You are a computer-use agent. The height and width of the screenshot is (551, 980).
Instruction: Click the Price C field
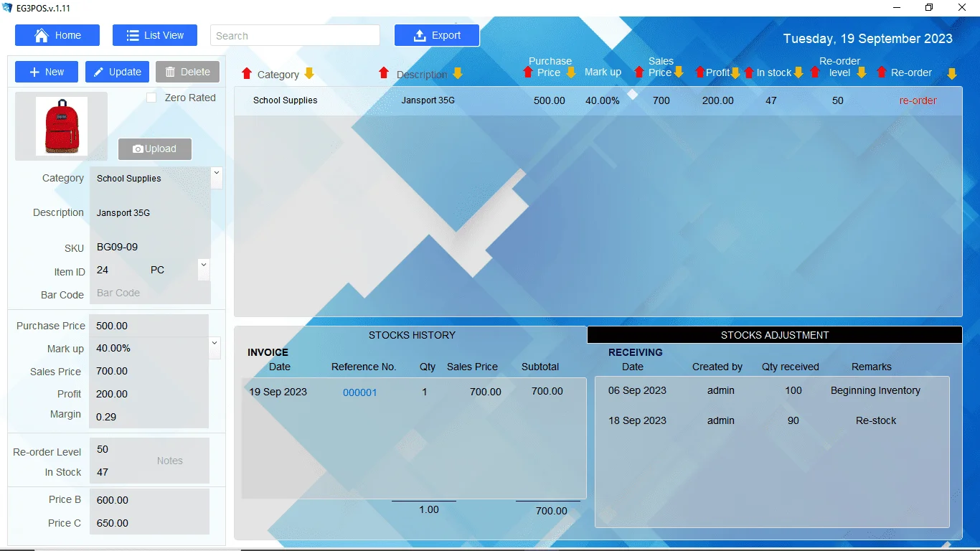149,523
